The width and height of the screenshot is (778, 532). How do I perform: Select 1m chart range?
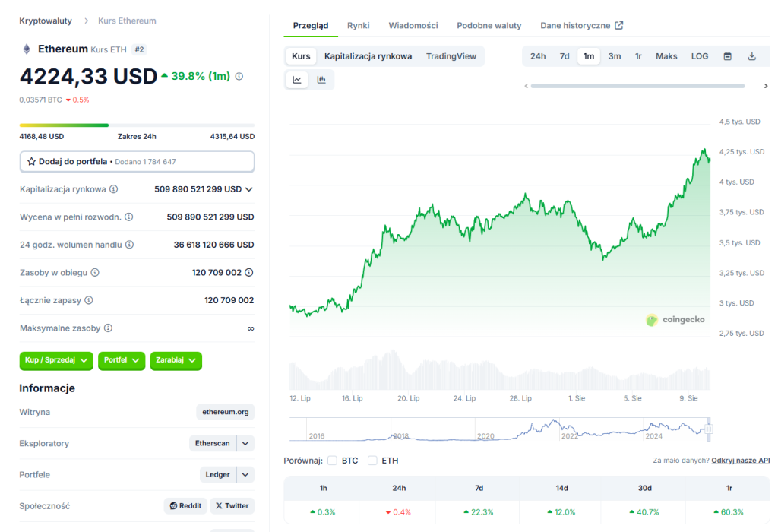click(589, 56)
